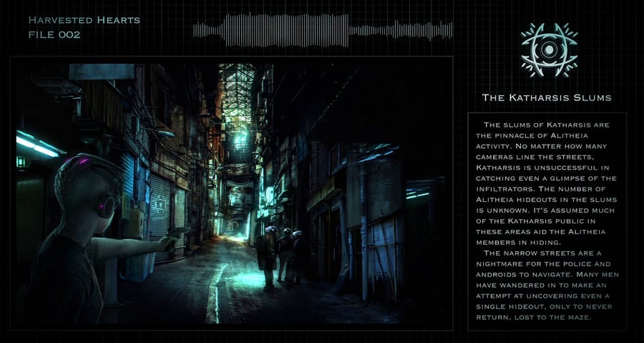The image size is (644, 343).
Task: Click the Harvested Hearts title
Action: pyautogui.click(x=84, y=19)
